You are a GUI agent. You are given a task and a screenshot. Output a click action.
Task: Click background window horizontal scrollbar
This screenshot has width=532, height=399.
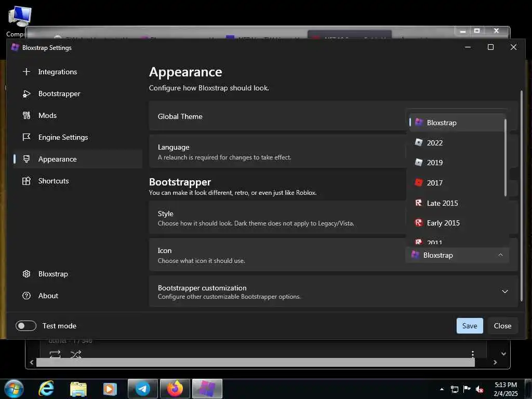(x=255, y=362)
